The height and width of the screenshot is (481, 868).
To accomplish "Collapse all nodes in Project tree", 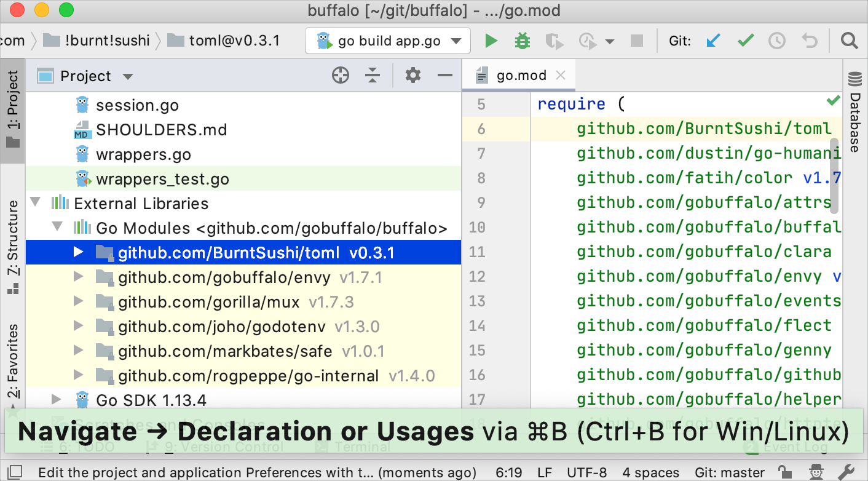I will (374, 75).
